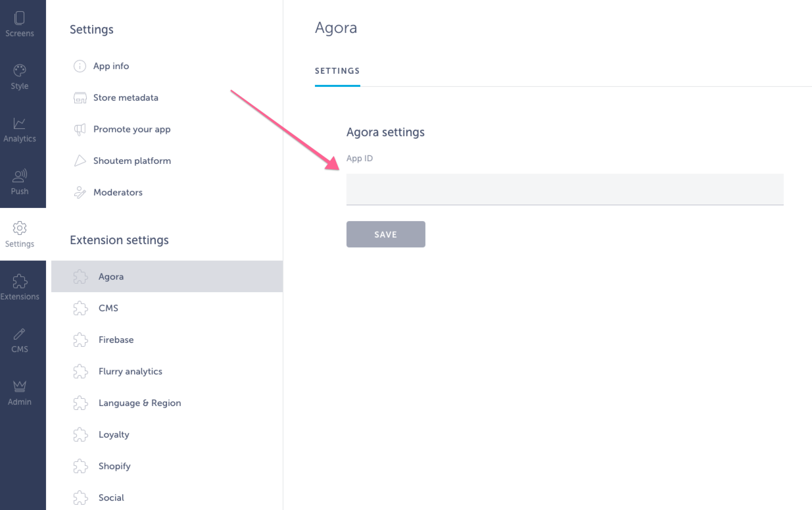Open Language & Region extension settings
The width and height of the screenshot is (812, 510).
point(139,403)
